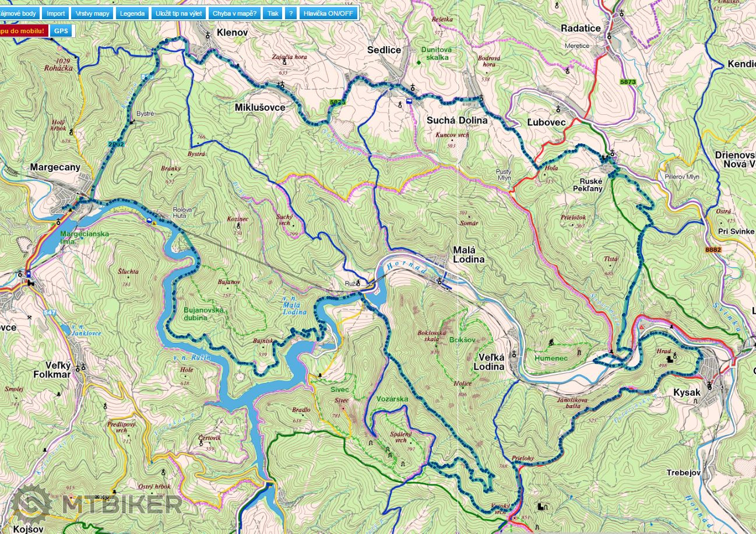This screenshot has width=756, height=534.
Task: Open Vrstvy mapy layers menu
Action: click(x=92, y=13)
